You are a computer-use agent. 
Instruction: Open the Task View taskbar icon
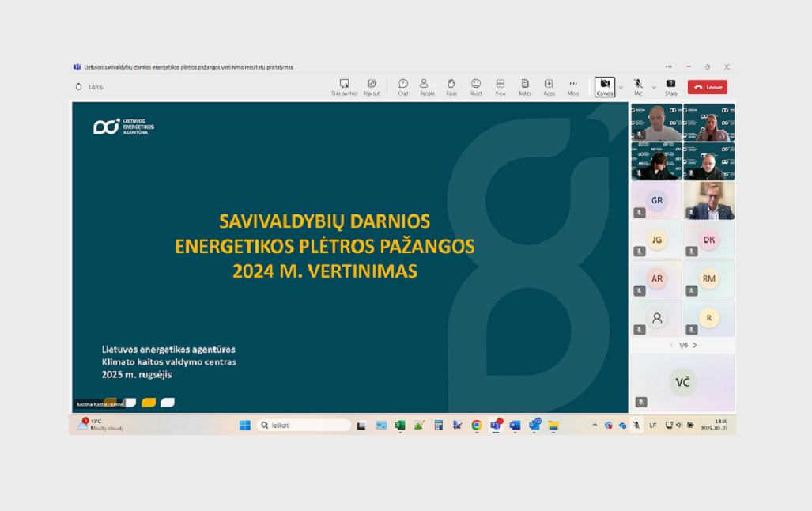pos(361,426)
